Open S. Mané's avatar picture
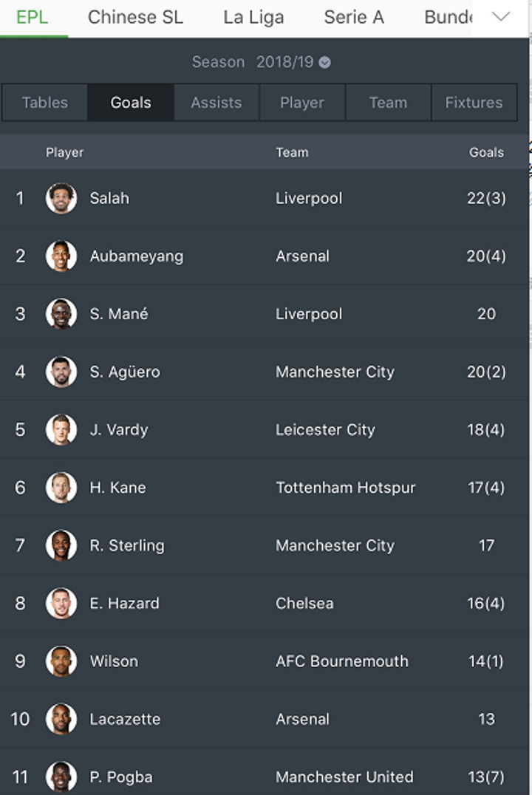Viewport: 532px width, 795px height. pos(61,314)
